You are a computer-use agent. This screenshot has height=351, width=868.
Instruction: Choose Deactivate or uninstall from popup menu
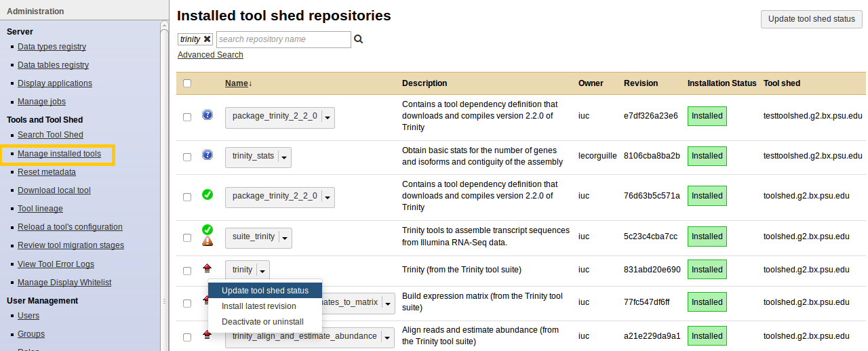(265, 322)
